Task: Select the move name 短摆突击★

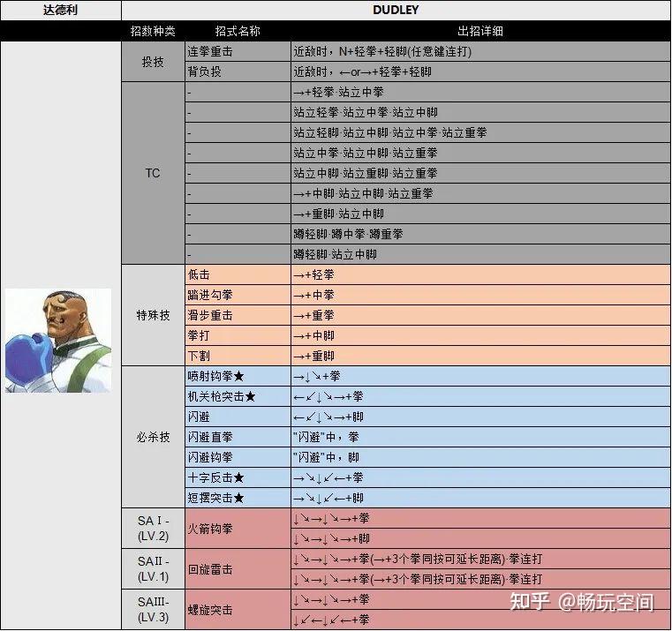Action: coord(215,499)
